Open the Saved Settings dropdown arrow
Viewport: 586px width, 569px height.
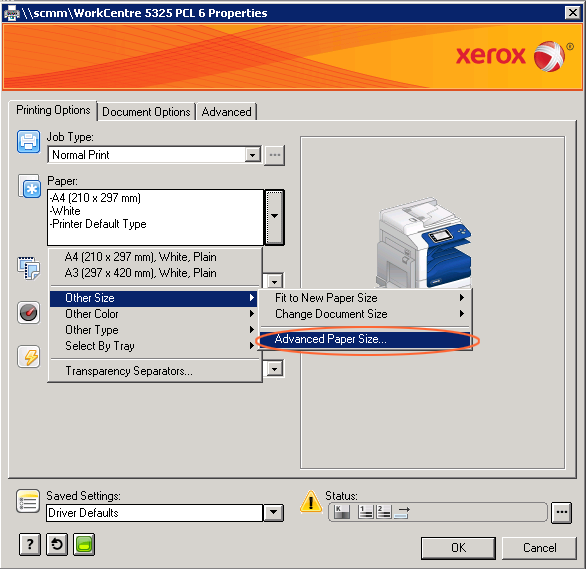click(274, 513)
